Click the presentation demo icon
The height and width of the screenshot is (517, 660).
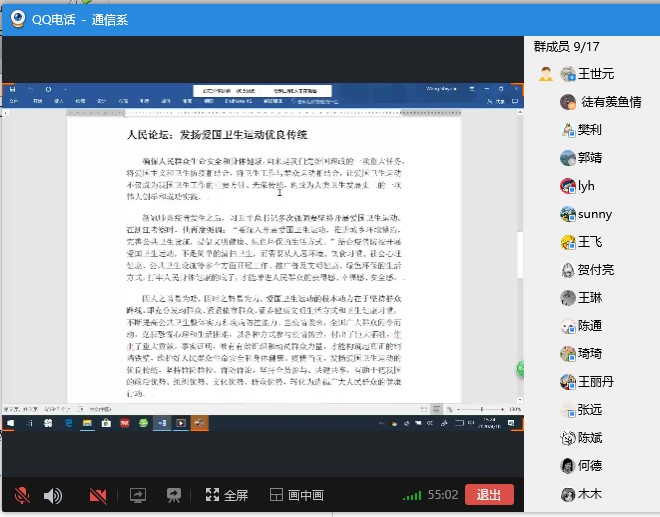click(174, 495)
